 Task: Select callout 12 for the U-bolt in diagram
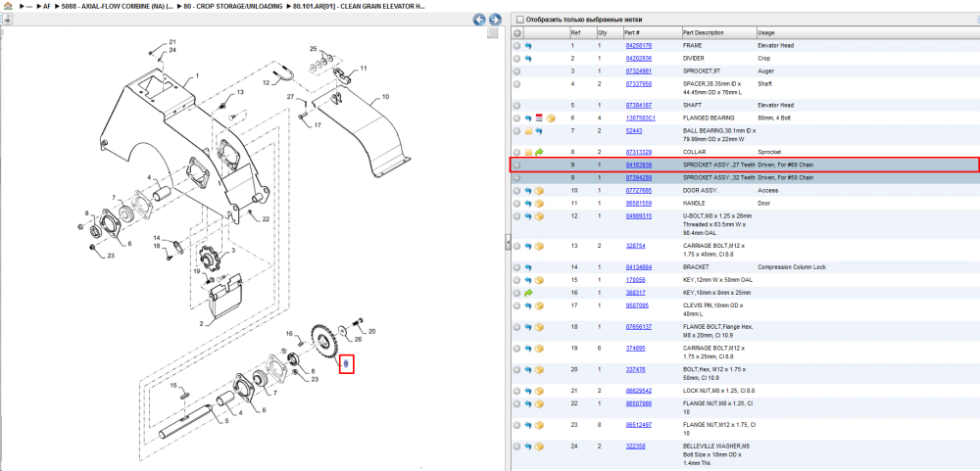(266, 82)
